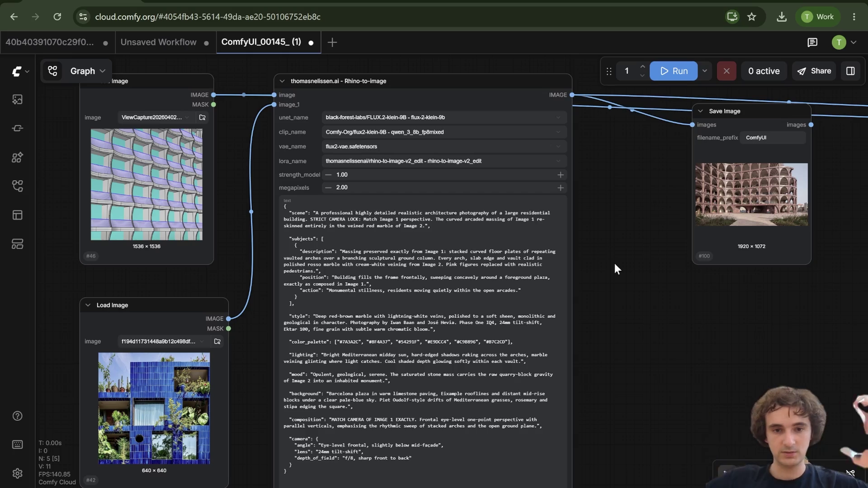The image size is (868, 488).
Task: Browse files for the ViewCapture image input
Action: 202,117
